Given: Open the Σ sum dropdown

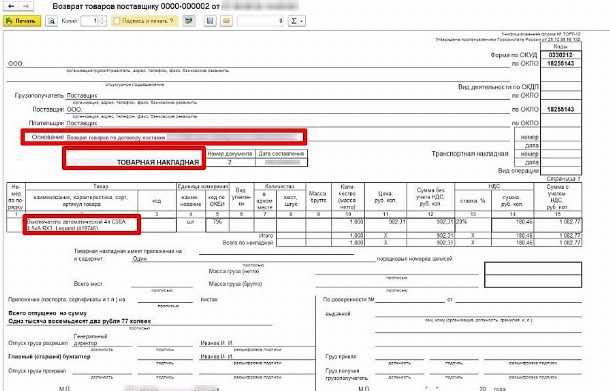Looking at the screenshot, I should pos(297,21).
